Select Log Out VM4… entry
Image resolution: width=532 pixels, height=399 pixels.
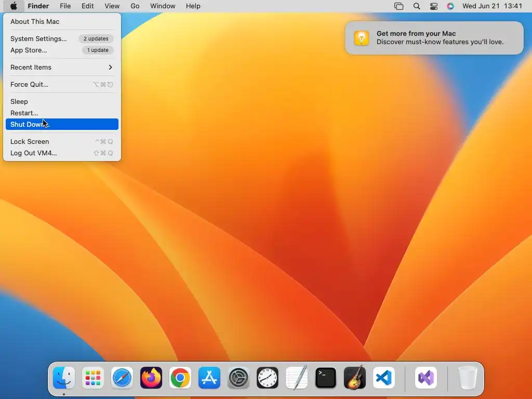pos(62,153)
